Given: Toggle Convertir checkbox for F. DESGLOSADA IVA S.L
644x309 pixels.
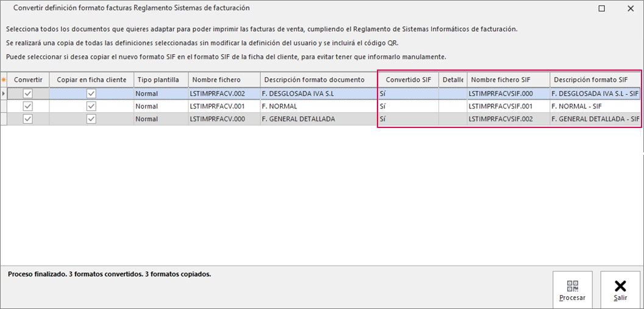Looking at the screenshot, I should pos(27,94).
